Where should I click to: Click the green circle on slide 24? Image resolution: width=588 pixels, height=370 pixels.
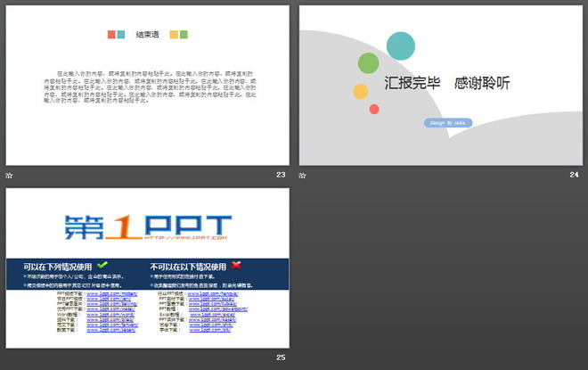(368, 63)
